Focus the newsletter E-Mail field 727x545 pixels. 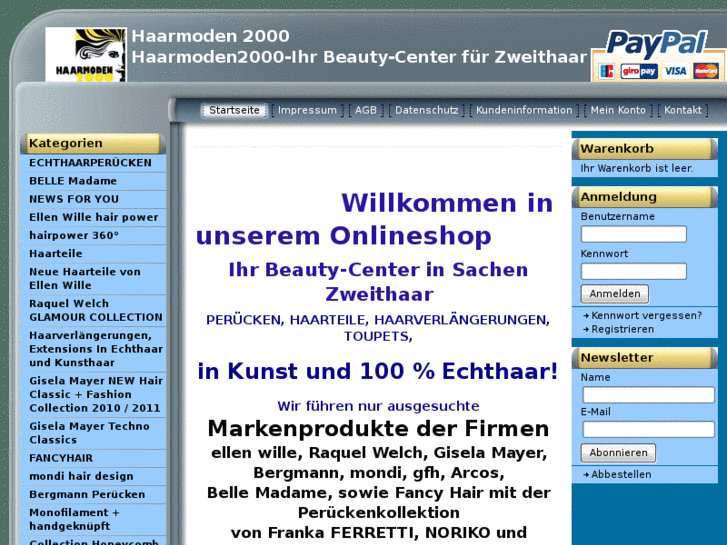648,429
